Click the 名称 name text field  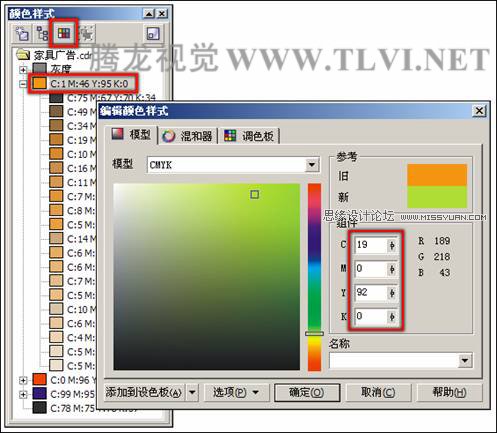393,360
